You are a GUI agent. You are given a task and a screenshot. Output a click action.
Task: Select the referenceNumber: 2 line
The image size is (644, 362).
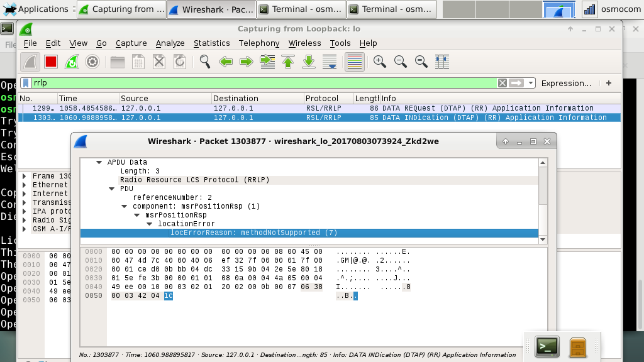coord(309,197)
